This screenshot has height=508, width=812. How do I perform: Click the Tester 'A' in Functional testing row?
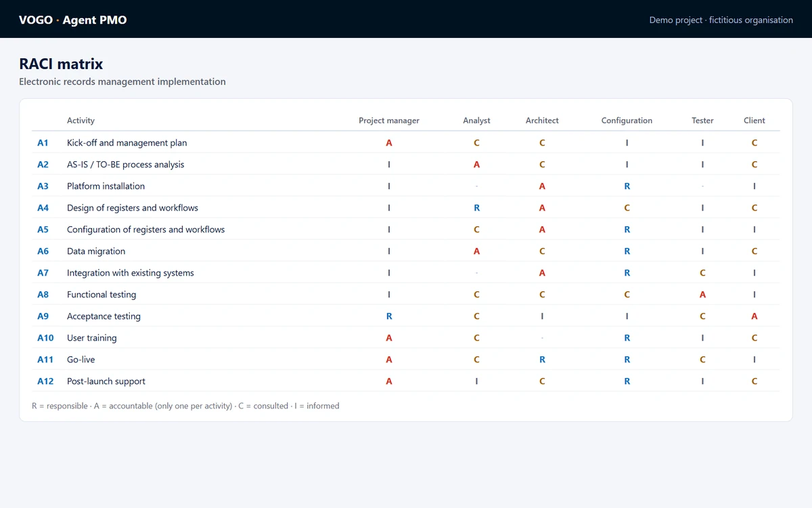(702, 295)
